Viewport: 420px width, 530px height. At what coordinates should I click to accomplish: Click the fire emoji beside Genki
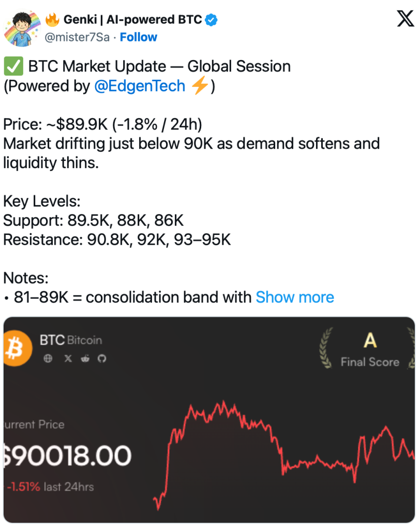pyautogui.click(x=52, y=20)
